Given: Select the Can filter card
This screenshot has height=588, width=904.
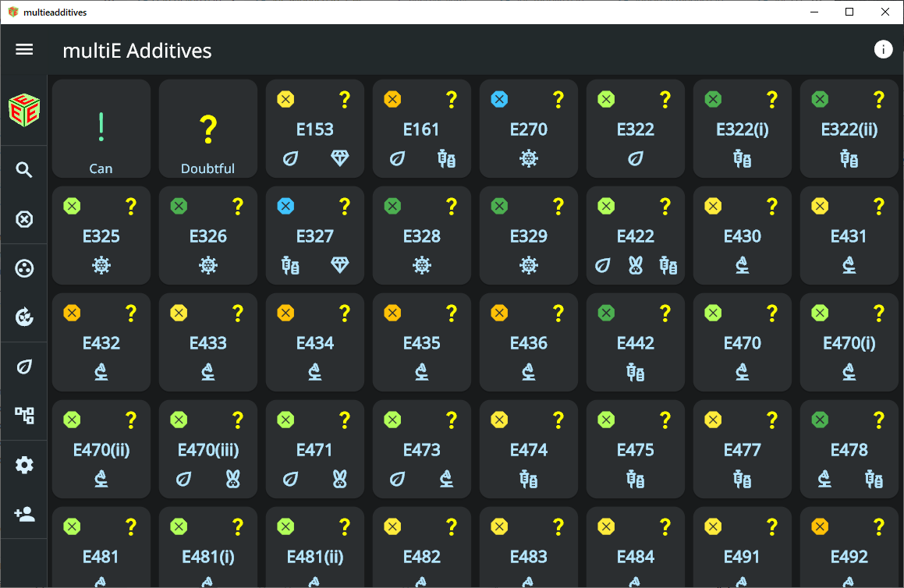Looking at the screenshot, I should pos(101,129).
